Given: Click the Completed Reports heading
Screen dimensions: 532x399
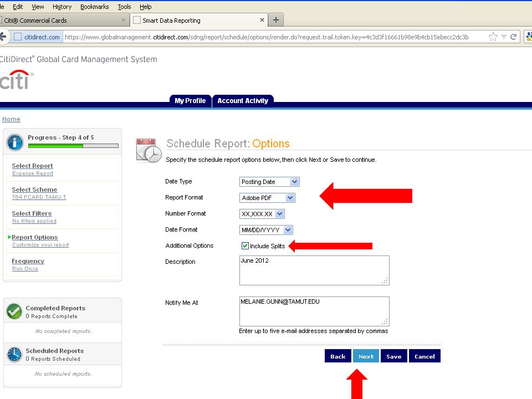Looking at the screenshot, I should pos(55,308).
